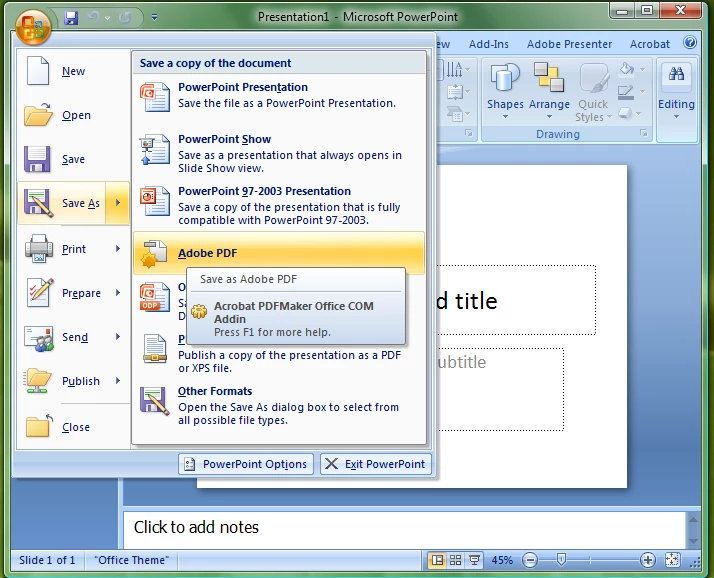The width and height of the screenshot is (714, 578).
Task: Expand the Prepare submenu arrow
Action: (x=118, y=293)
